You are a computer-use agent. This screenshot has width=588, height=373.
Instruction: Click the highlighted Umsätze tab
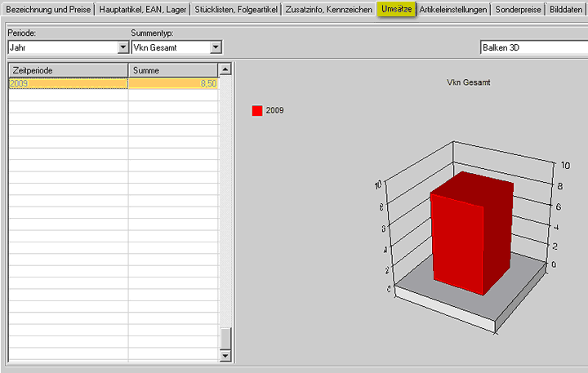(396, 9)
